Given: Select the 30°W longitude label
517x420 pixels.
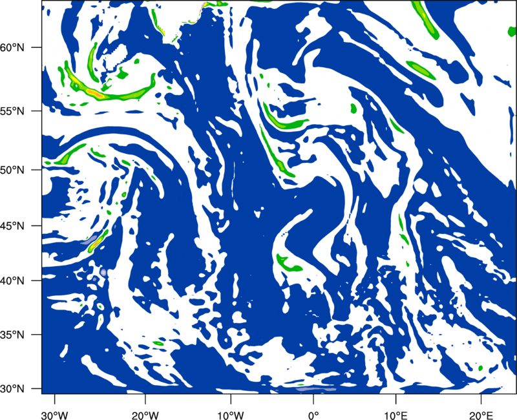Looking at the screenshot, I should (x=54, y=415).
